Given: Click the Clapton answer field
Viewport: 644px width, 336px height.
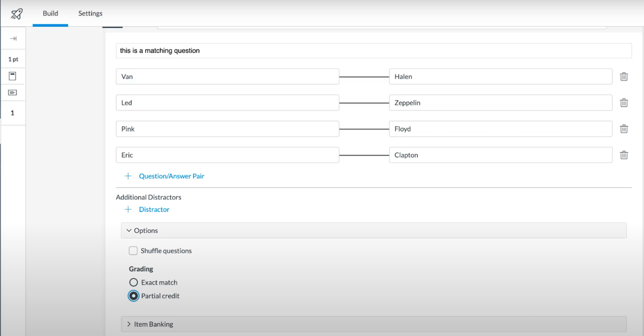Looking at the screenshot, I should (x=500, y=155).
